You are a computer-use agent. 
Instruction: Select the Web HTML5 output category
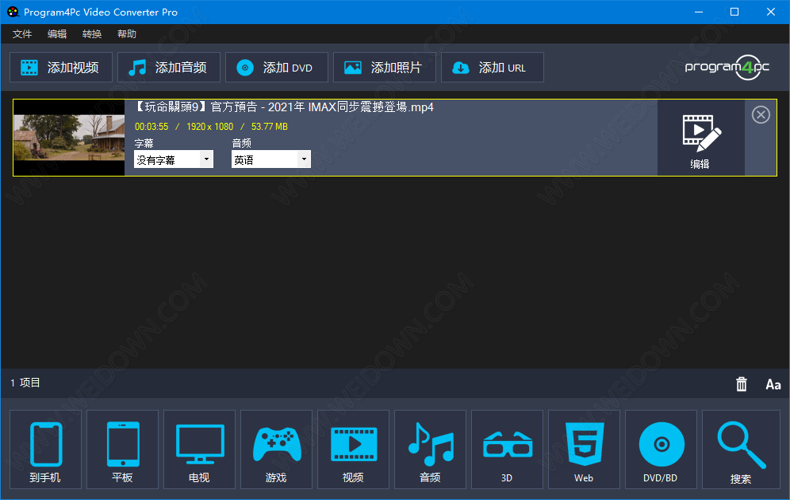[584, 449]
